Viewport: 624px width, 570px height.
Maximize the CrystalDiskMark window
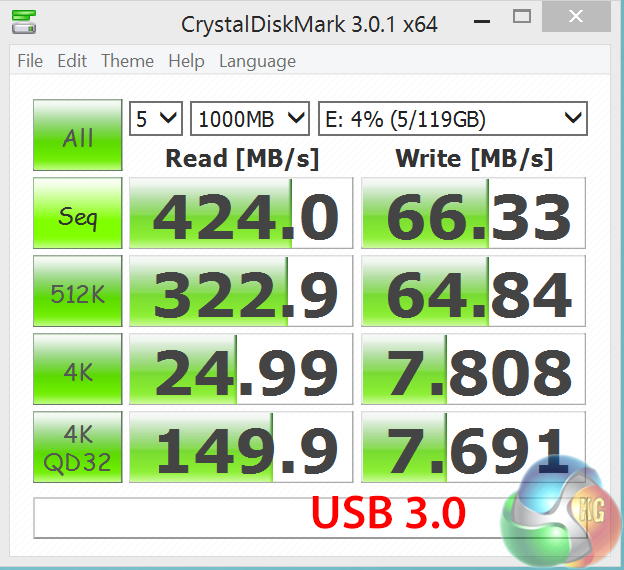522,17
